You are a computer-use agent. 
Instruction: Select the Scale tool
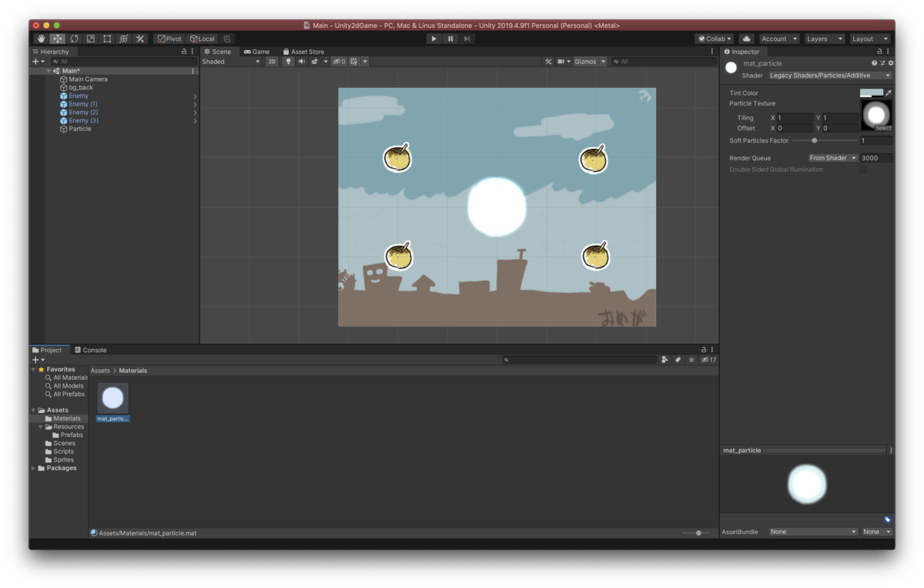[90, 39]
